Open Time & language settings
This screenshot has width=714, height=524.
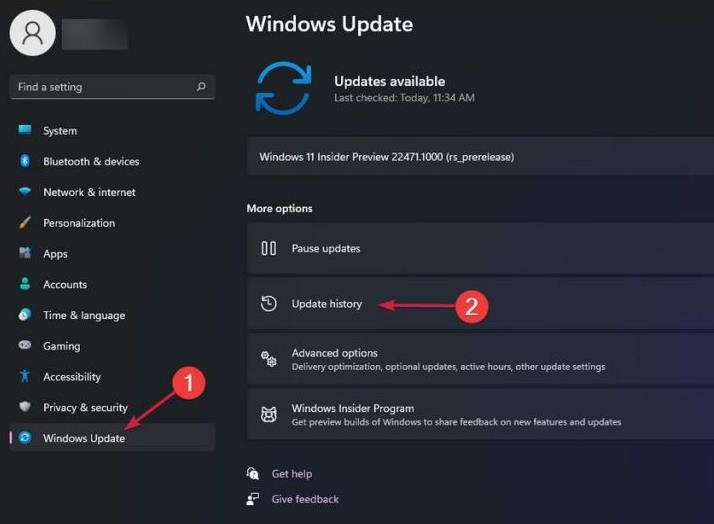(x=112, y=315)
